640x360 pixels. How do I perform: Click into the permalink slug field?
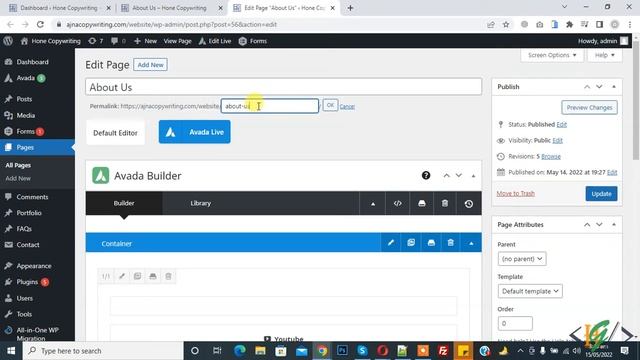[x=270, y=106]
